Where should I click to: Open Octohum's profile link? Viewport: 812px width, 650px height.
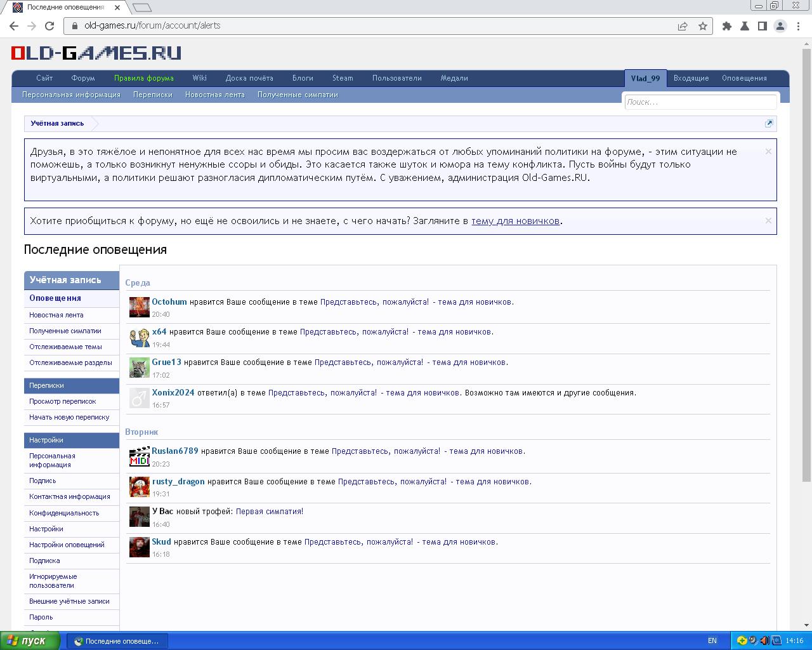[x=169, y=302]
